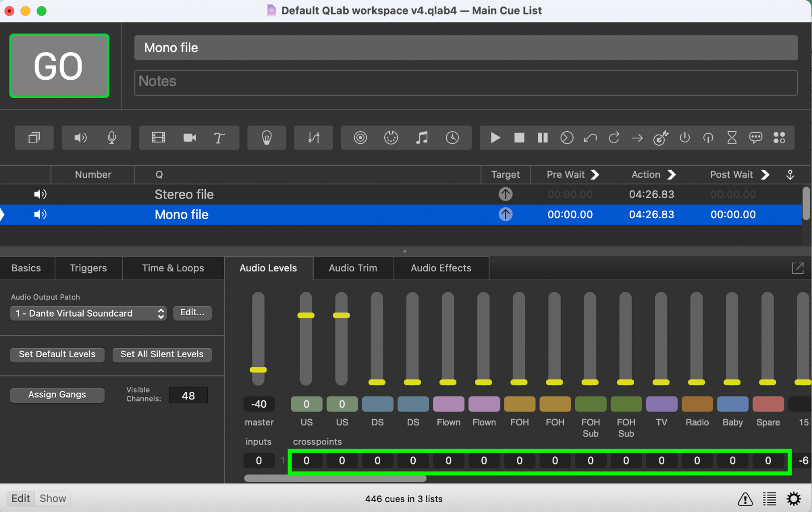
Task: Click the Number column header
Action: click(x=93, y=175)
